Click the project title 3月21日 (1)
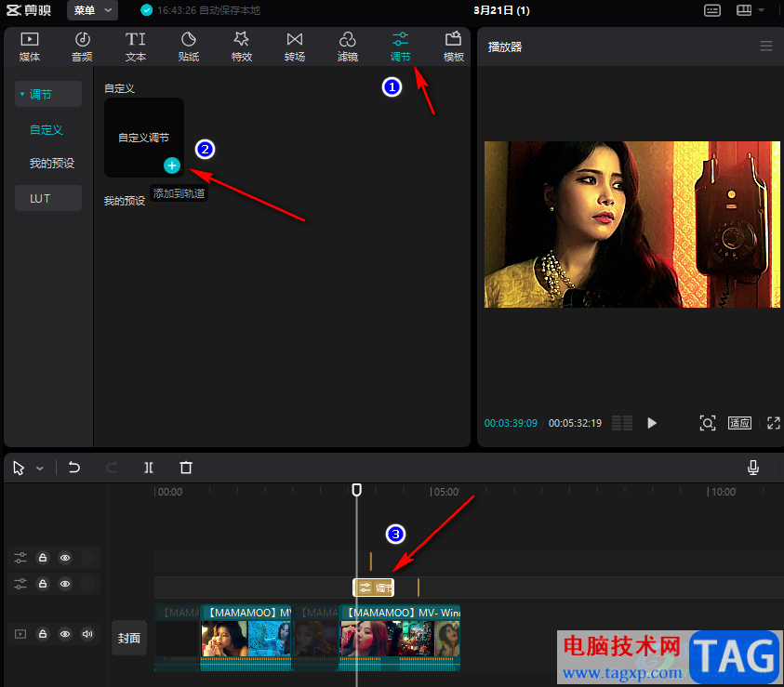784x687 pixels. click(x=501, y=10)
